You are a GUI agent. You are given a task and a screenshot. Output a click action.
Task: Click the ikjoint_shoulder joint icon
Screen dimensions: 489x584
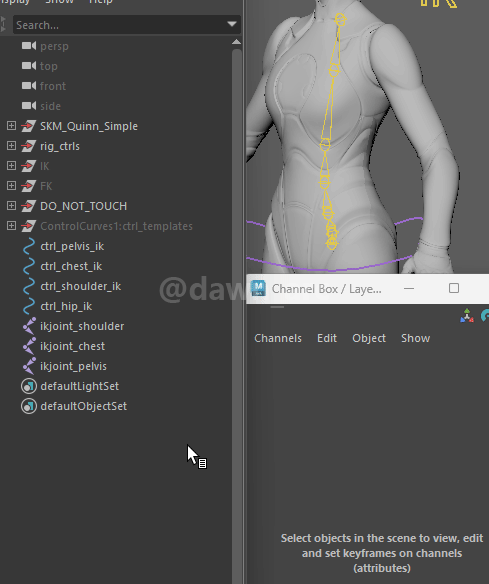point(29,326)
